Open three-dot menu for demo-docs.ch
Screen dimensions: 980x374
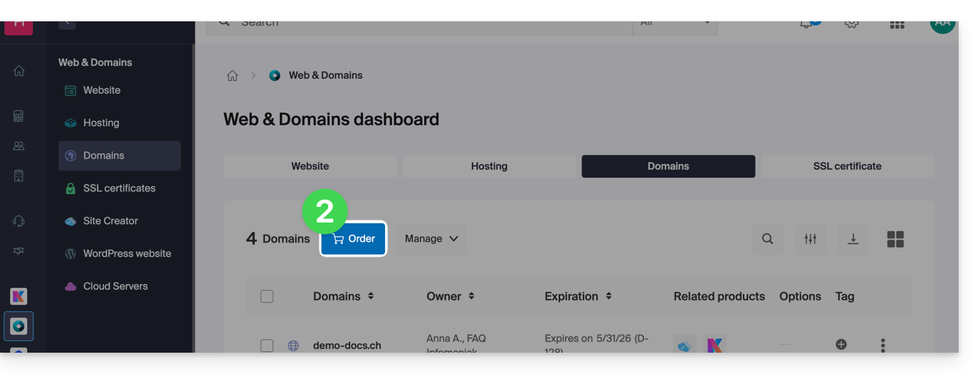pyautogui.click(x=882, y=345)
